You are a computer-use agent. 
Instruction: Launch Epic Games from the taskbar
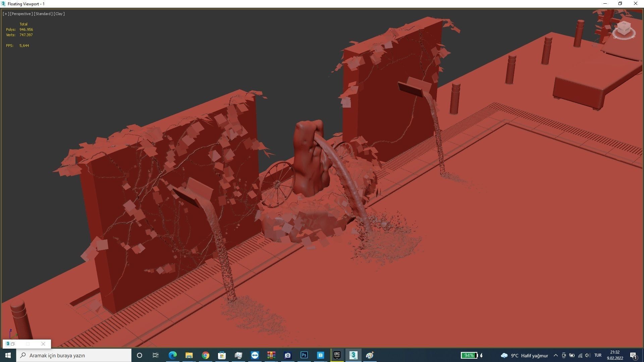tap(337, 355)
